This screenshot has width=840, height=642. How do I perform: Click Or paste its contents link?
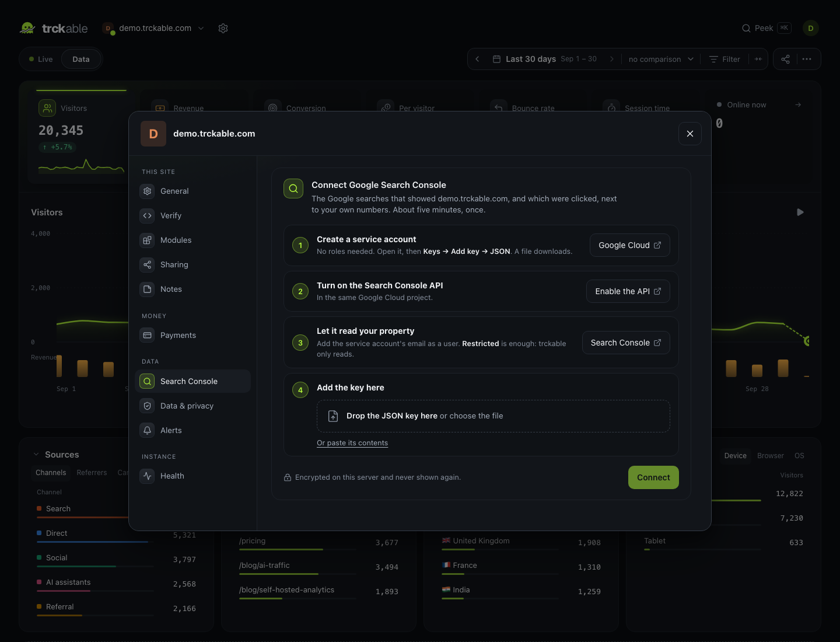point(352,443)
